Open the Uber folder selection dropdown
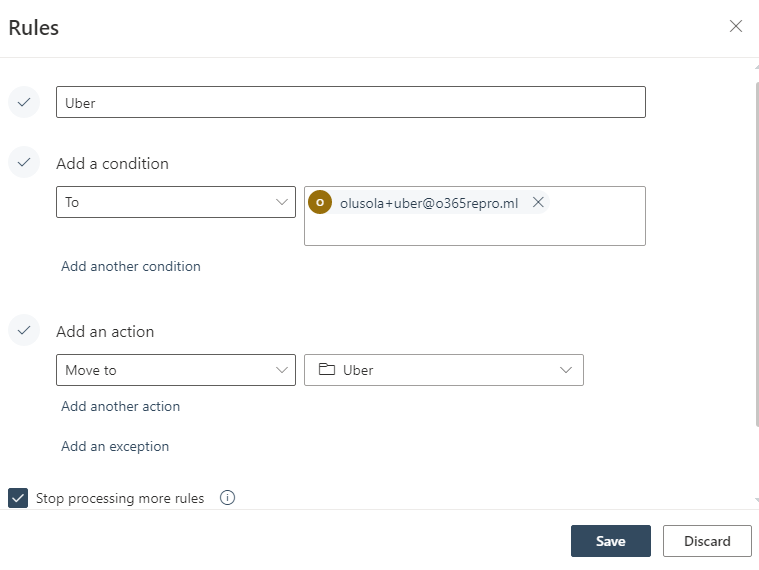The image size is (759, 570). point(443,370)
